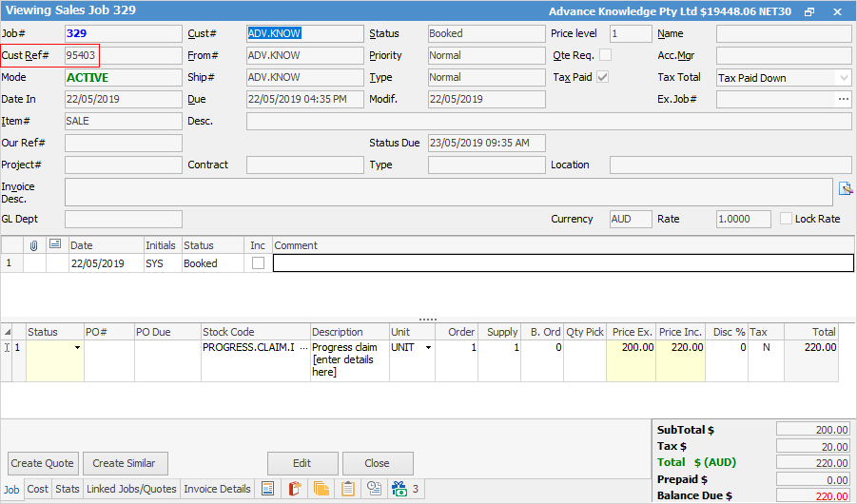Open the yellow stacked pages icon tab
This screenshot has width=857, height=504.
321,489
